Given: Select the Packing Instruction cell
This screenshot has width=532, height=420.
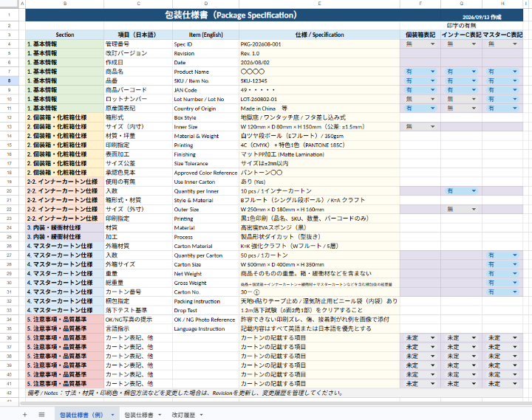Looking at the screenshot, I should [x=205, y=301].
